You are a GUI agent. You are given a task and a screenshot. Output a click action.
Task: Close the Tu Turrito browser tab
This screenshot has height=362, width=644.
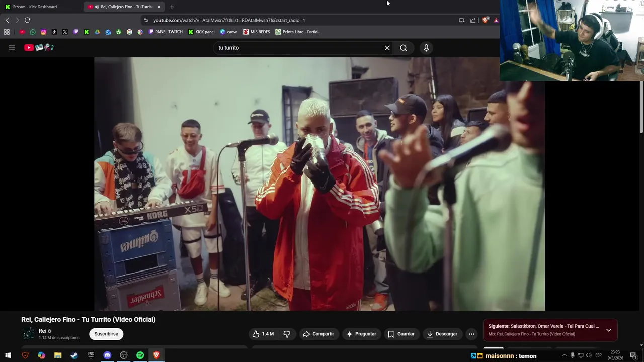coord(159,7)
